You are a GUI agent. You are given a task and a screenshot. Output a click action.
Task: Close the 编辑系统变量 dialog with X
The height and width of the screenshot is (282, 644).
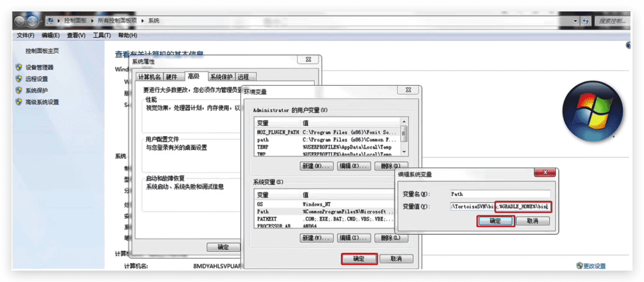[x=545, y=173]
